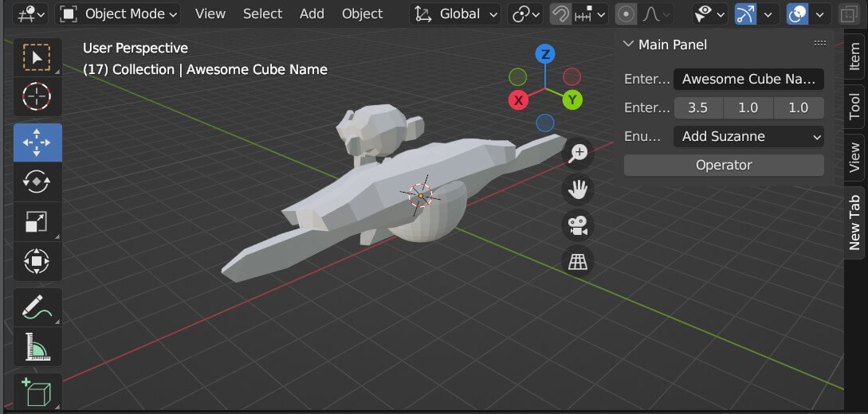
Task: Toggle X-ray button in header
Action: [848, 14]
